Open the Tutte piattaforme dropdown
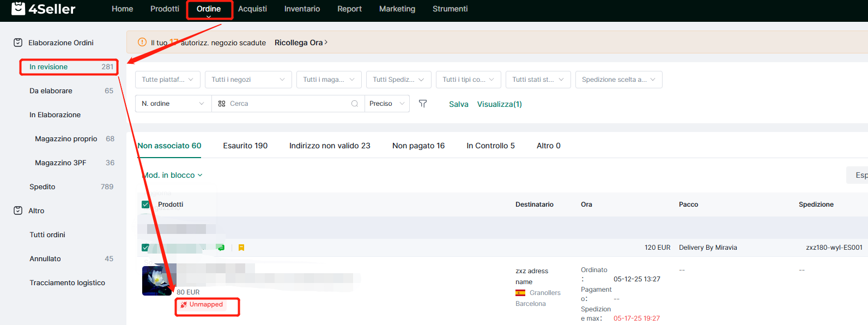 (167, 80)
